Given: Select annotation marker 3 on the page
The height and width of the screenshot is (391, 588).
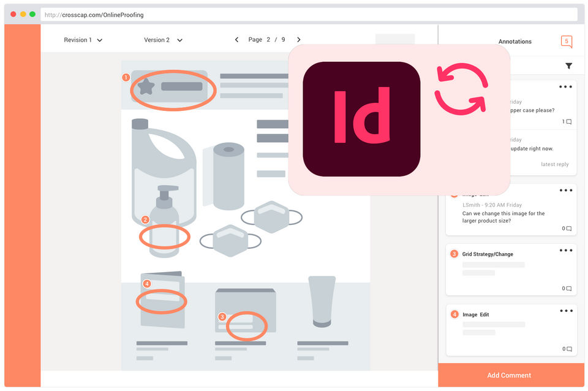Looking at the screenshot, I should 222,317.
